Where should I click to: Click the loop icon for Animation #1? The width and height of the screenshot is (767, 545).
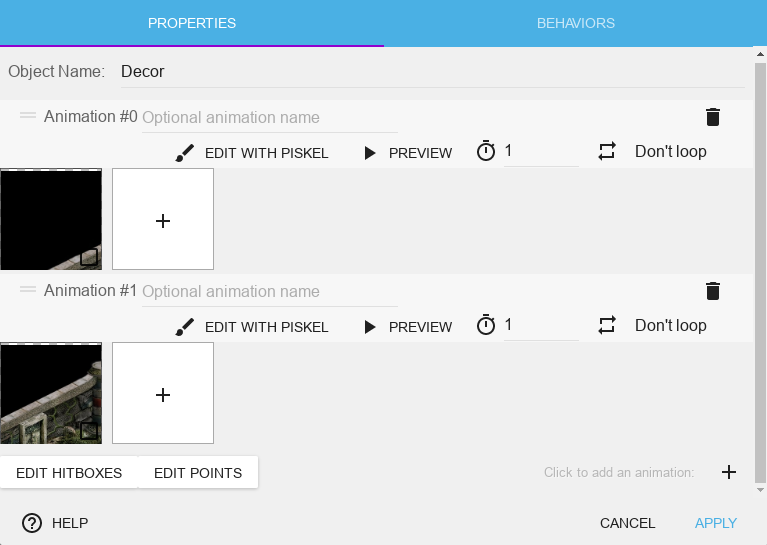coord(607,326)
